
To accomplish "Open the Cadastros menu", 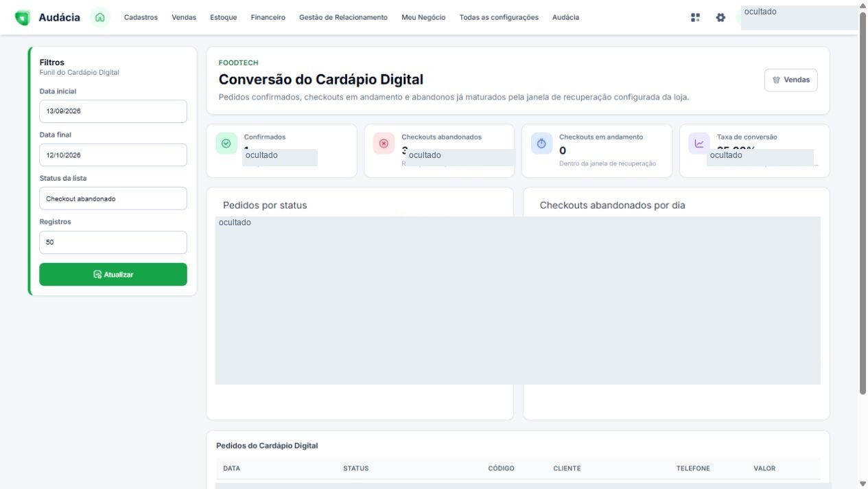I will tap(141, 17).
